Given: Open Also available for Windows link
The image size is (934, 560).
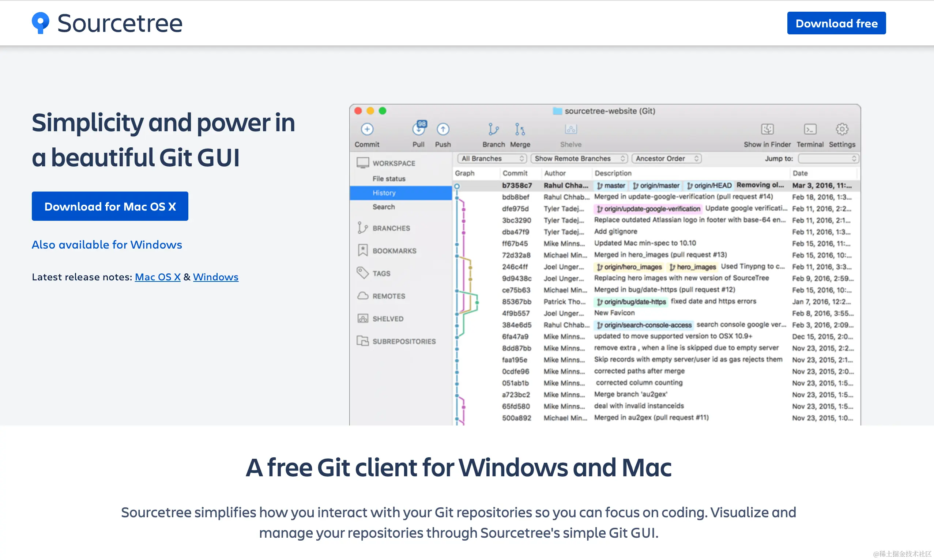Looking at the screenshot, I should [x=107, y=245].
